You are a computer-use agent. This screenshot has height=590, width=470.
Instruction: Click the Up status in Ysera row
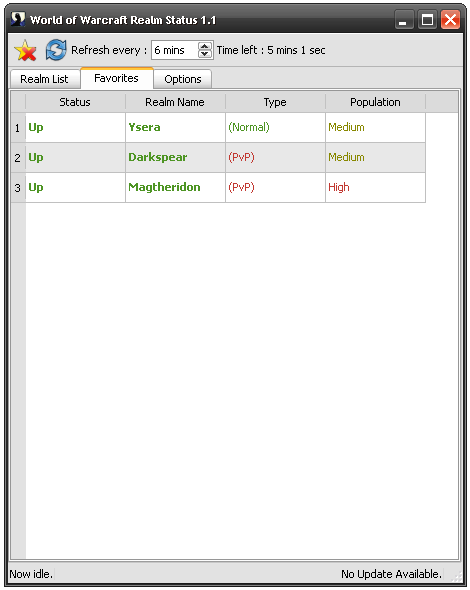pyautogui.click(x=75, y=128)
